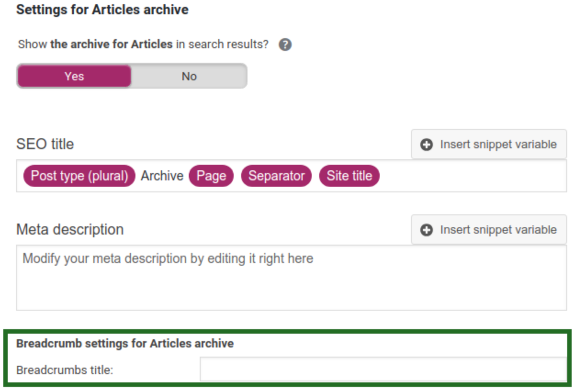The height and width of the screenshot is (392, 574).
Task: Enable showing Articles archive in search results
Action: (x=74, y=76)
